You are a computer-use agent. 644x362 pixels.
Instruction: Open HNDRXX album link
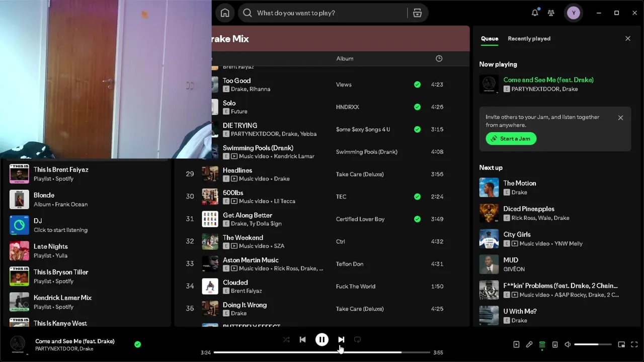(x=348, y=107)
